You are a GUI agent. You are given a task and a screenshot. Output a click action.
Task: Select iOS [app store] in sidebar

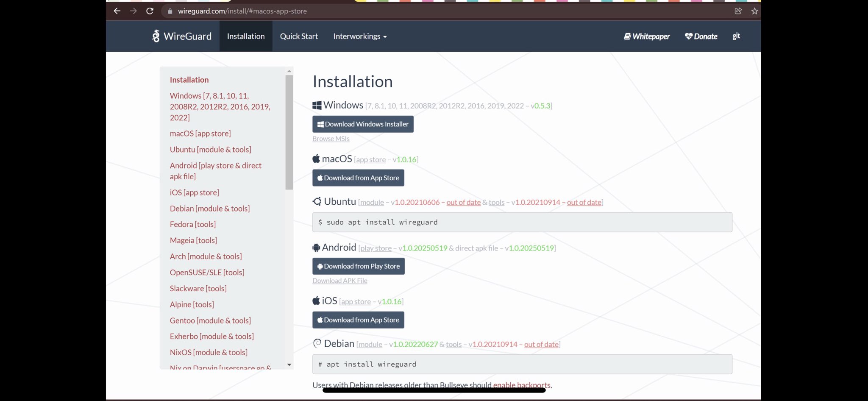pyautogui.click(x=195, y=192)
